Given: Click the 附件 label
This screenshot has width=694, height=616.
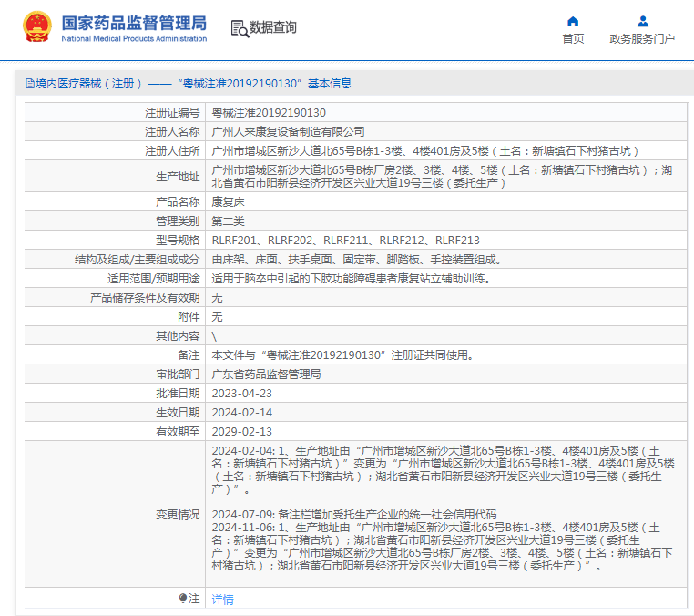Looking at the screenshot, I should tap(189, 316).
